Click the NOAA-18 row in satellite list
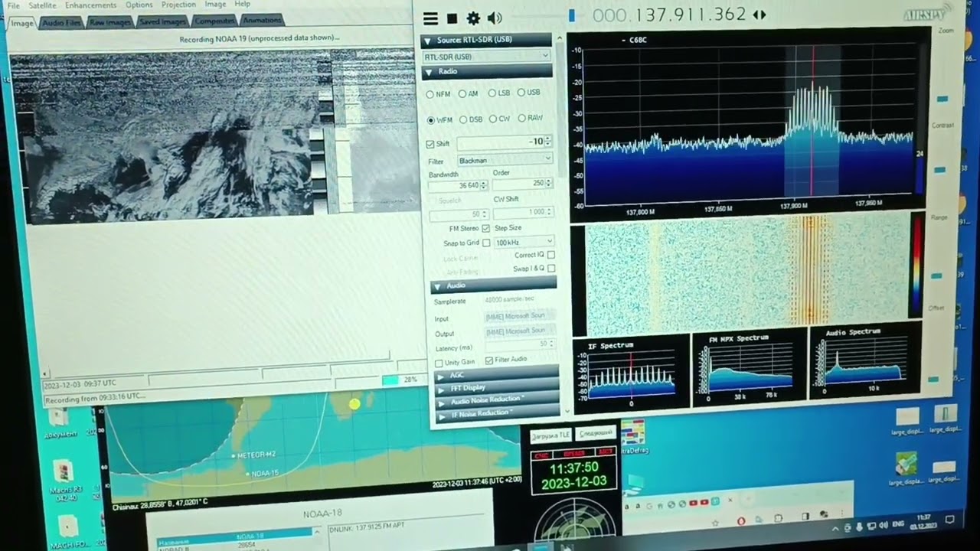The height and width of the screenshot is (551, 980). (x=234, y=536)
